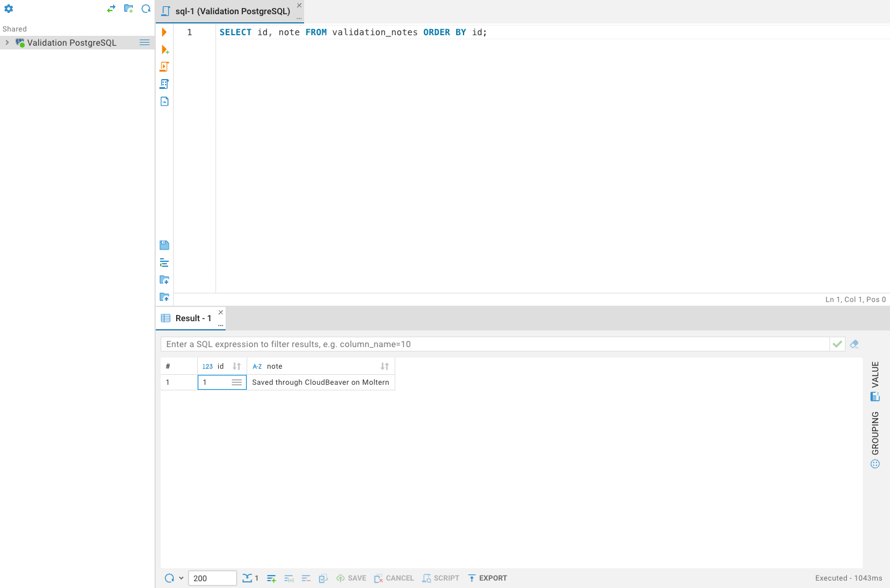Click 'Executed - 1043ms' status text
Image resolution: width=890 pixels, height=588 pixels.
pos(849,578)
